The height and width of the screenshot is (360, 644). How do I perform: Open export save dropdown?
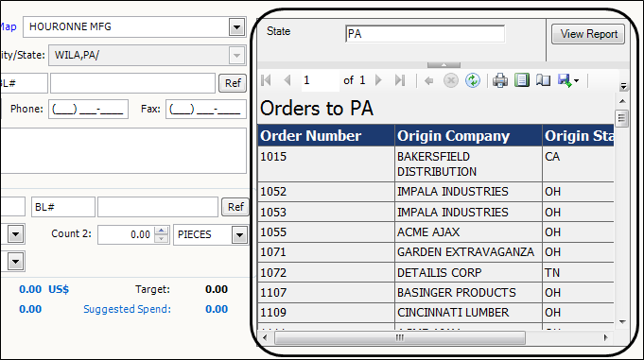click(568, 80)
